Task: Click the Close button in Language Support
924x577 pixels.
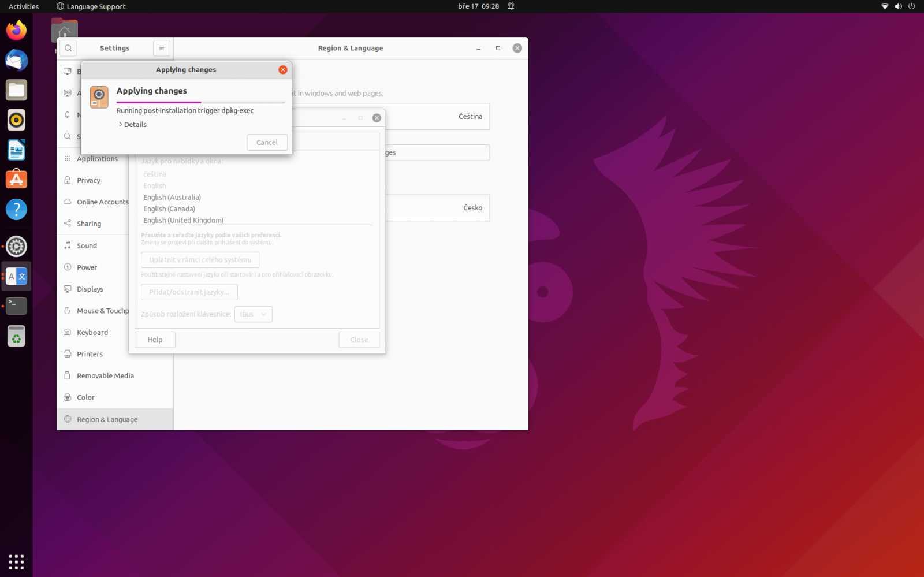Action: click(x=359, y=340)
